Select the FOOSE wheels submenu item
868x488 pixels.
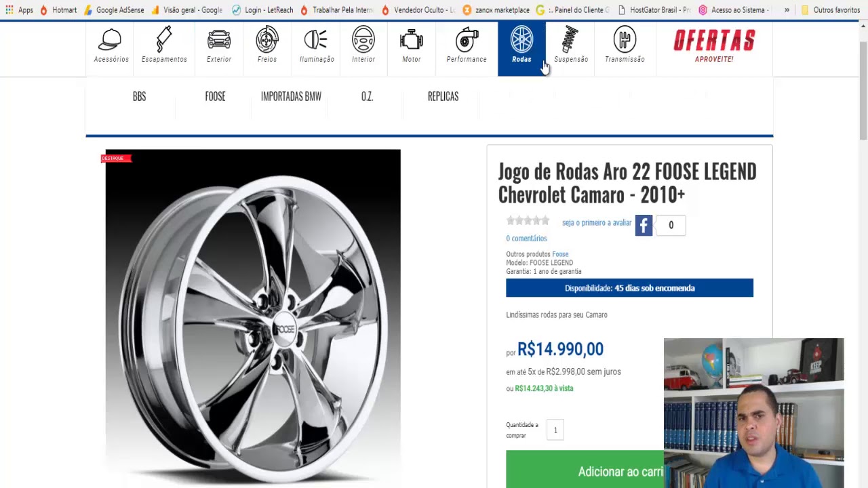coord(215,96)
